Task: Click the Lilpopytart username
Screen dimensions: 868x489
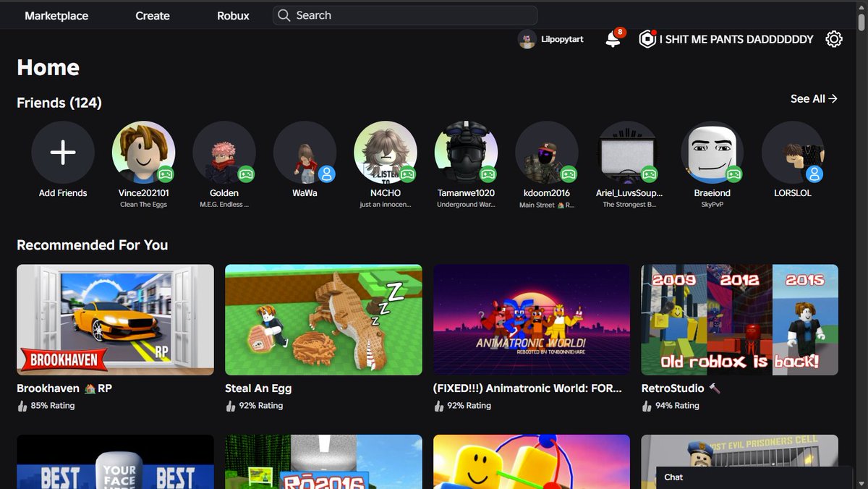Action: pos(563,39)
